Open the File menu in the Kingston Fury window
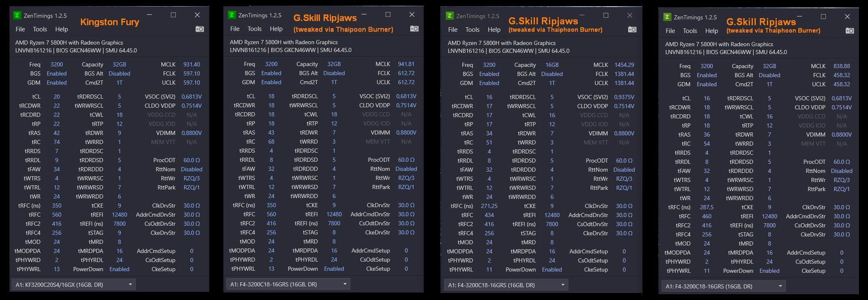The height and width of the screenshot is (300, 868). [x=20, y=29]
